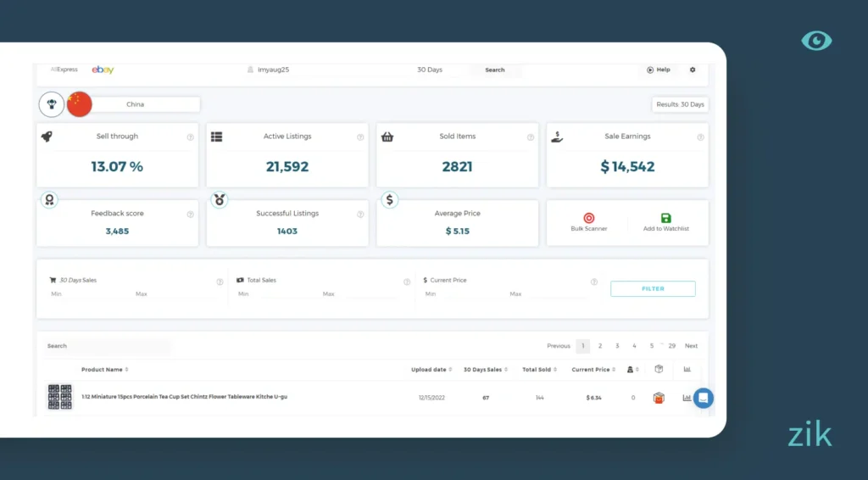Go to the Next results page
This screenshot has height=480, width=868.
point(691,346)
